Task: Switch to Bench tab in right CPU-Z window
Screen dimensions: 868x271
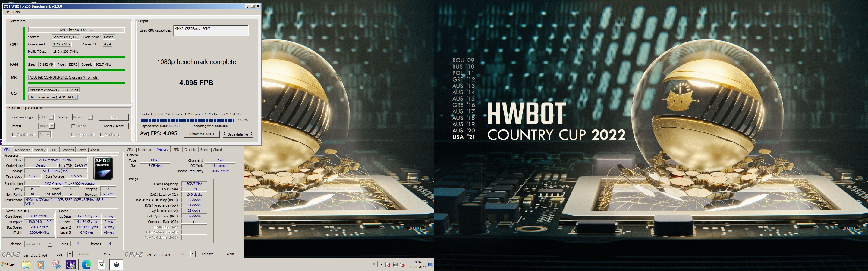Action: click(x=205, y=150)
